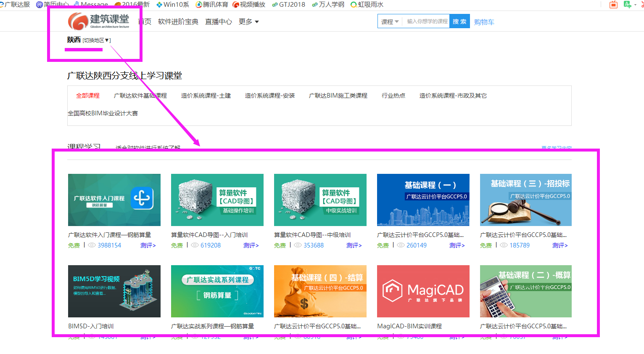Screen dimensions: 644x354
Task: Click course title 广联达软件入门课程—钢筋算量
Action: pyautogui.click(x=109, y=235)
